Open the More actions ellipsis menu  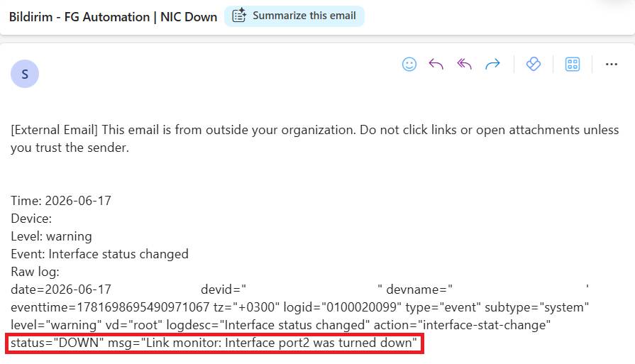[611, 64]
